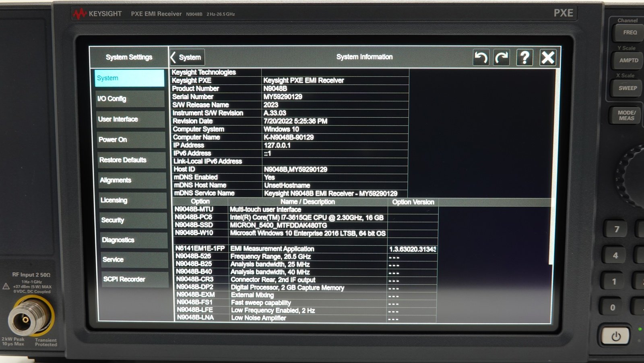
Task: Click the Host ID N9048B,MY59290129 value
Action: pos(295,169)
